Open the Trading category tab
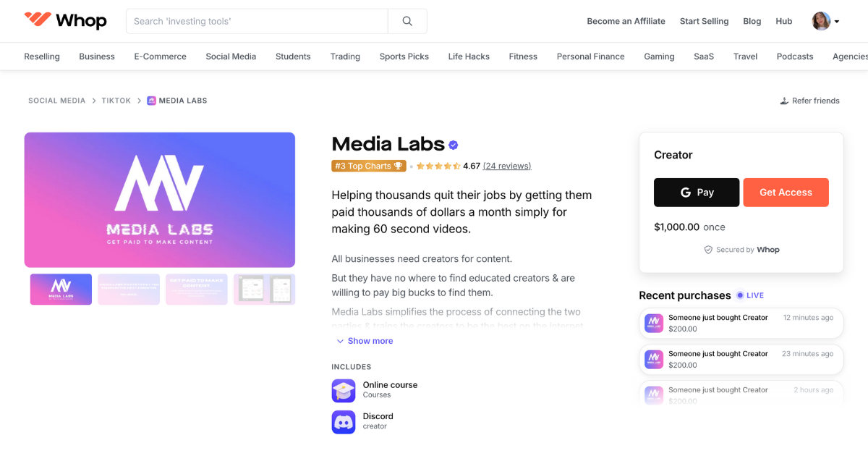 345,56
